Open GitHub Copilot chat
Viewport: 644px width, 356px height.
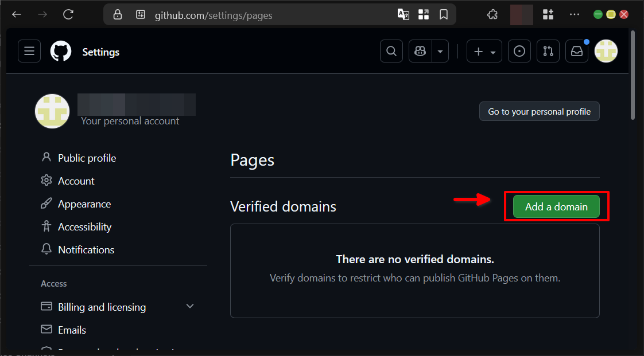(x=420, y=51)
